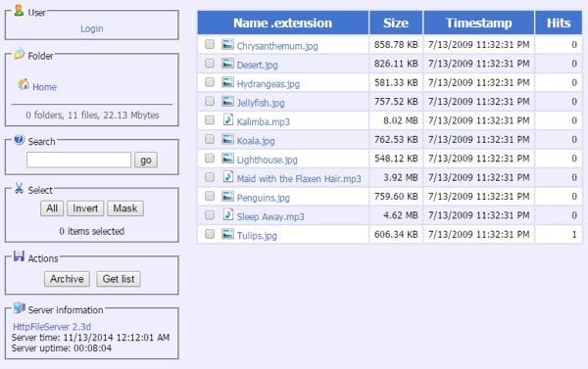Viewport: 588px width, 369px height.
Task: Sort the list by the Size column
Action: click(396, 23)
